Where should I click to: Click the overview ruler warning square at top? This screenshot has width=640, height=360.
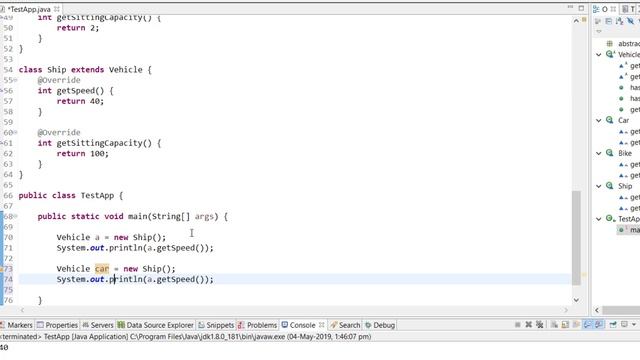584,20
